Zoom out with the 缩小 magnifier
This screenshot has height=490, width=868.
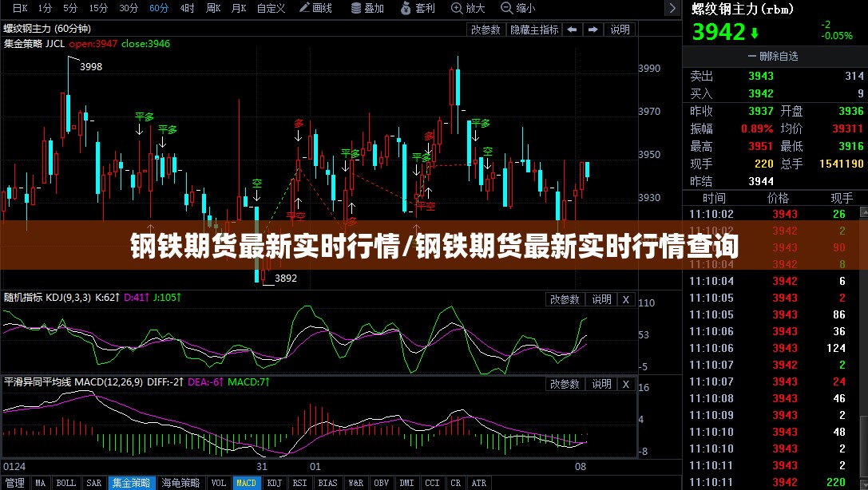[518, 8]
